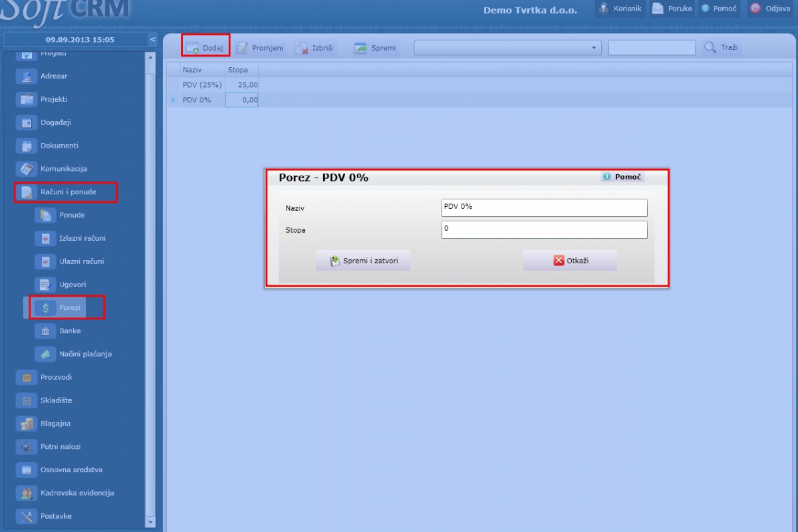Click the Odjava power icon
The image size is (798, 532).
[755, 9]
